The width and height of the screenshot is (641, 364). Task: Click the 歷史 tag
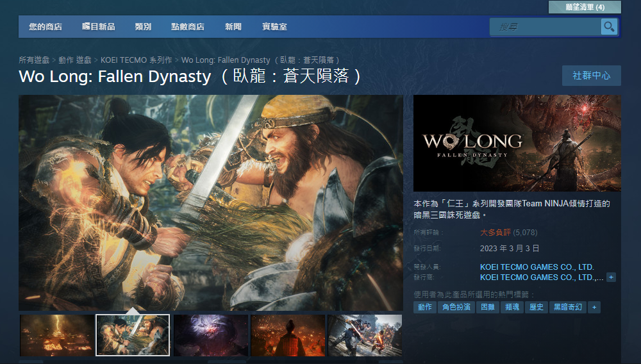coord(537,307)
